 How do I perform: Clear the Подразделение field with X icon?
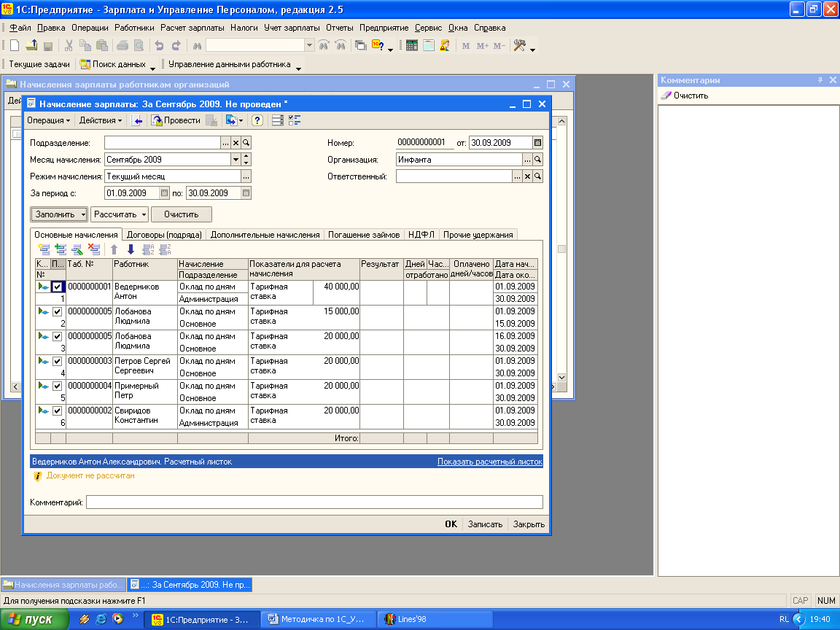[236, 143]
